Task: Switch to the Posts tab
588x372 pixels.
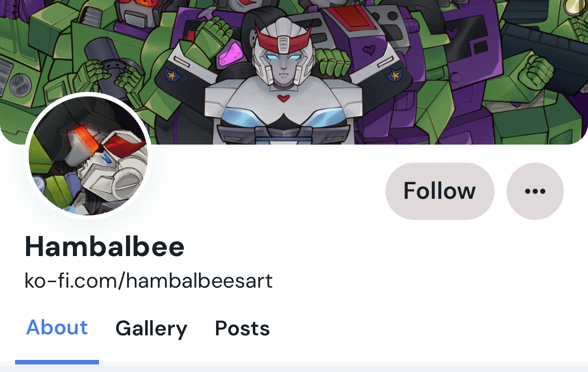Action: 242,328
